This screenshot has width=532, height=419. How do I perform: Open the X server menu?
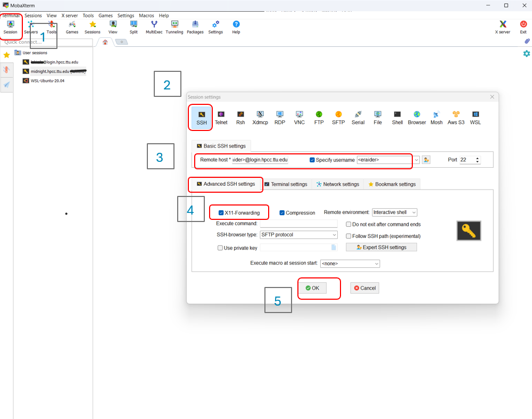[70, 15]
